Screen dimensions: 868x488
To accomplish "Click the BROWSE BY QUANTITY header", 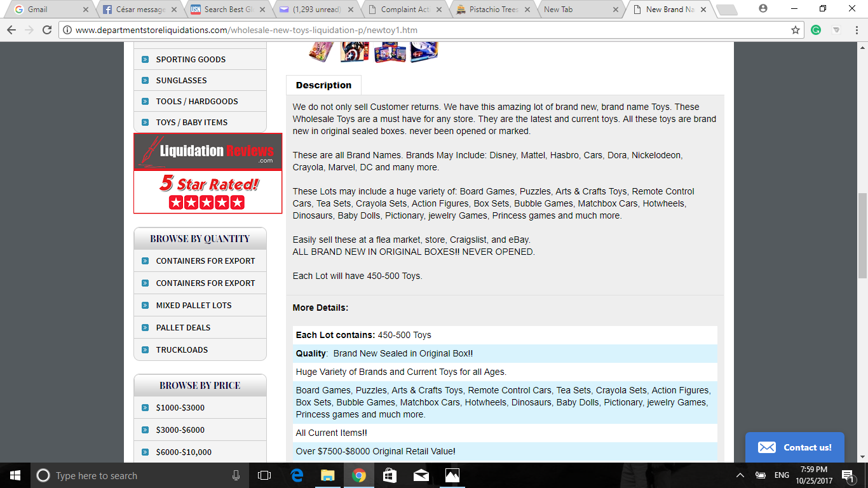I will point(200,239).
